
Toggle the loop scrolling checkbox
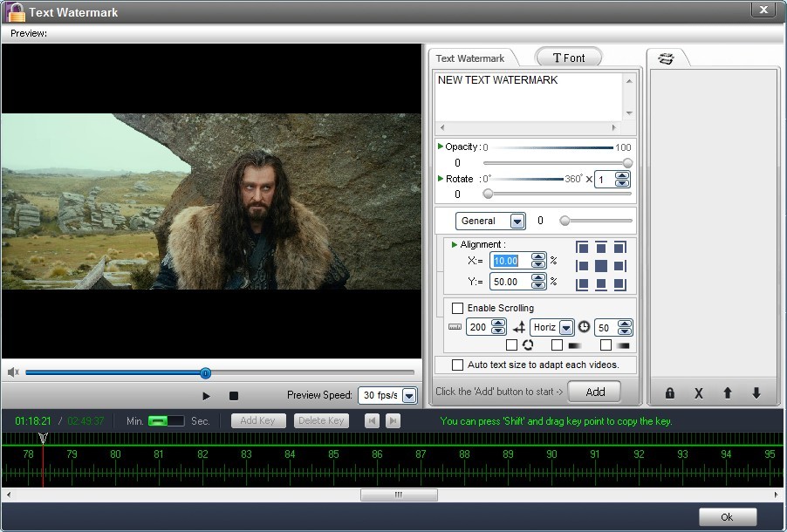[511, 344]
